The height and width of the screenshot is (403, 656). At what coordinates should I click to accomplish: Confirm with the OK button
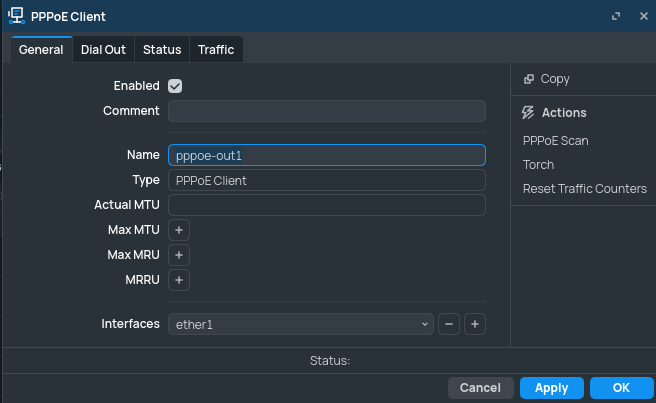point(621,388)
